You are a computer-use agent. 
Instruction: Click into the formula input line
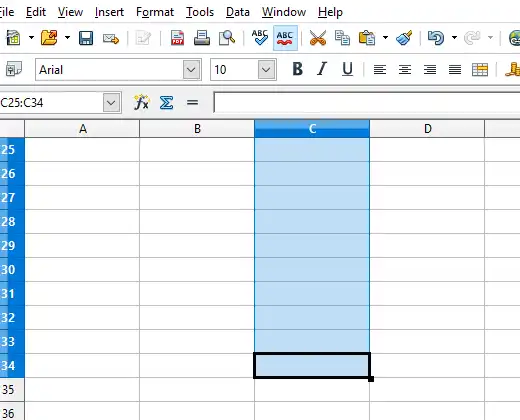(367, 102)
